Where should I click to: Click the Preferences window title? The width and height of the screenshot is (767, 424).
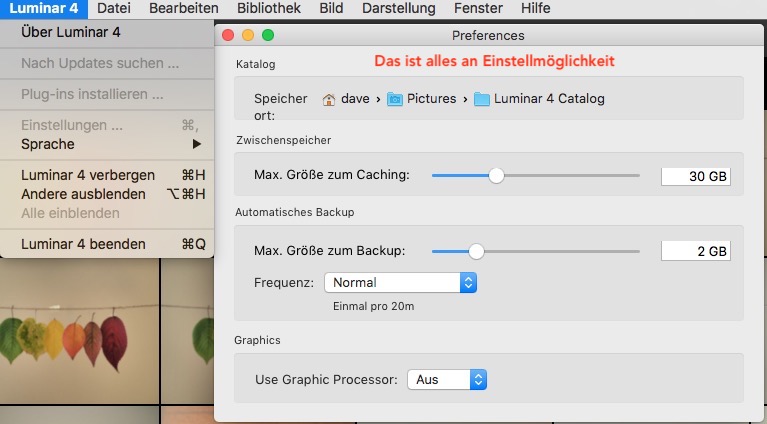pyautogui.click(x=488, y=36)
